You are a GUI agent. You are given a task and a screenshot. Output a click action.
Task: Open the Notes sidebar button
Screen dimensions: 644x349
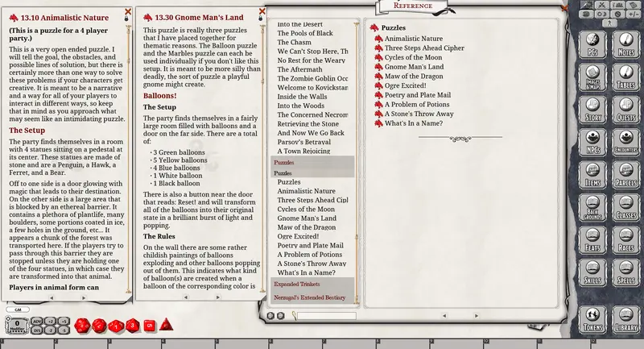(625, 44)
